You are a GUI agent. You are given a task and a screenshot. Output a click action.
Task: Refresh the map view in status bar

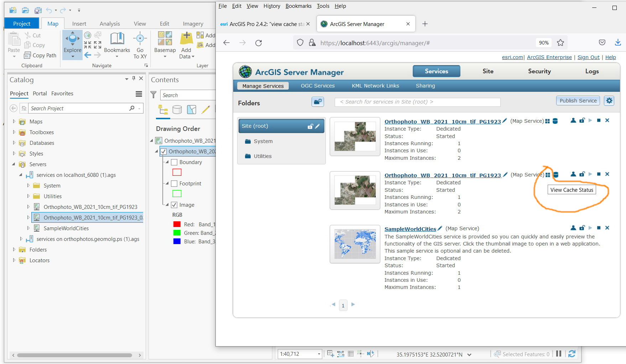tap(572, 354)
